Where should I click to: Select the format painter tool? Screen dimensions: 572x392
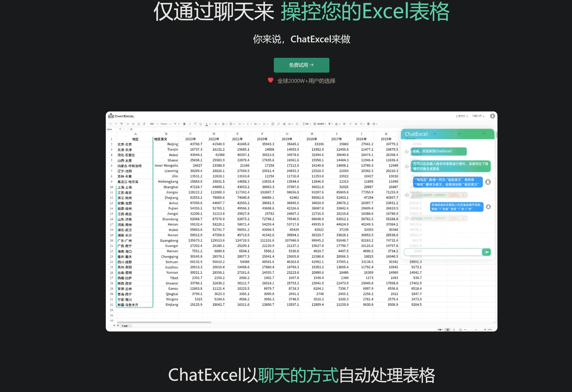point(122,124)
